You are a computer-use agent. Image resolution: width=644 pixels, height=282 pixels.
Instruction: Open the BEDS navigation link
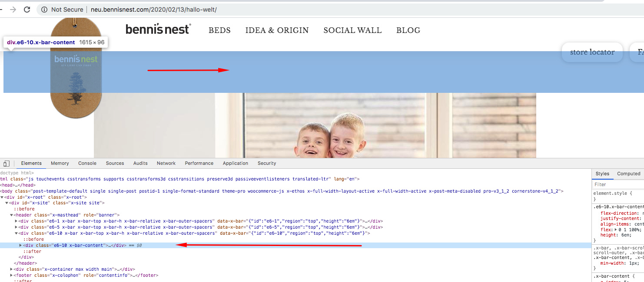219,30
